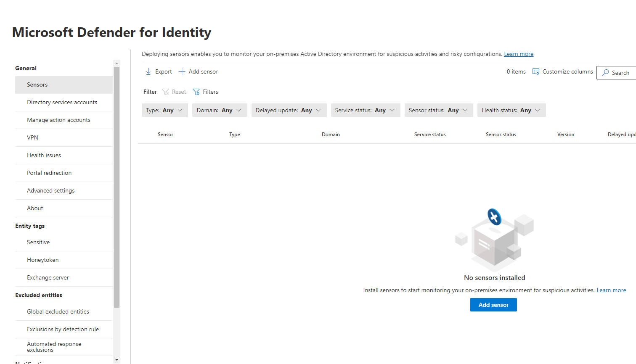The height and width of the screenshot is (364, 636).
Task: Open Global excluded entities
Action: coord(64,312)
